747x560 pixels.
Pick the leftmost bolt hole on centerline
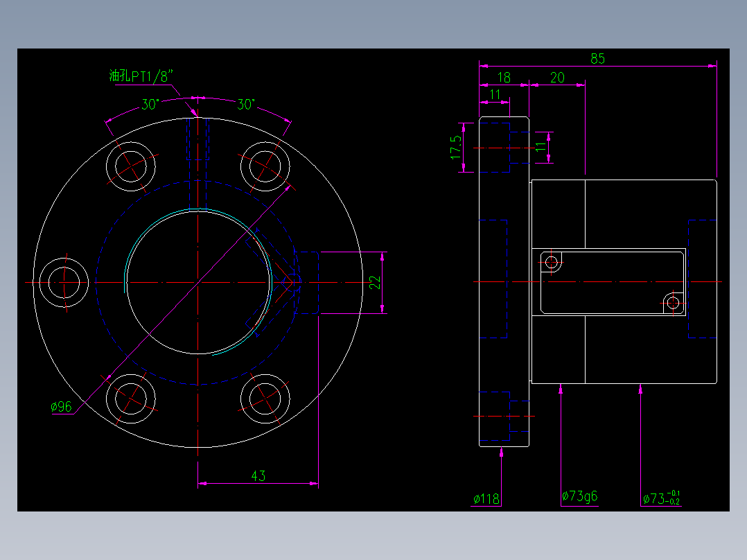click(64, 283)
